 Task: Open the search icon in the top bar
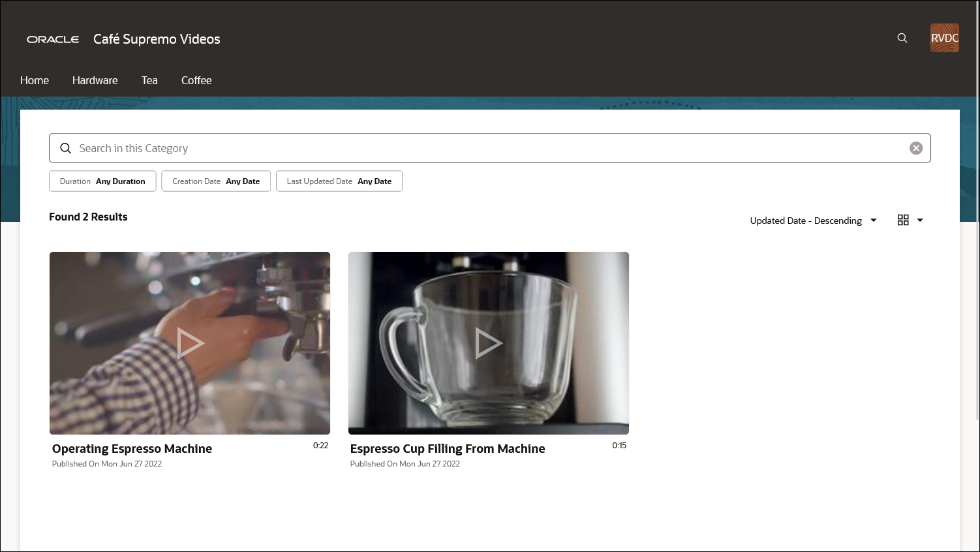(902, 38)
